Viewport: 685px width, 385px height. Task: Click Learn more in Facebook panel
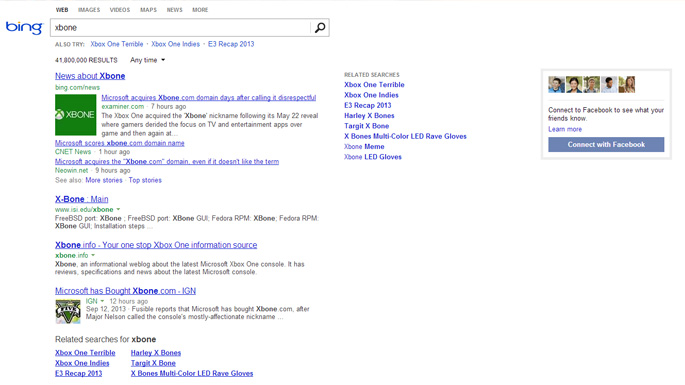point(565,129)
